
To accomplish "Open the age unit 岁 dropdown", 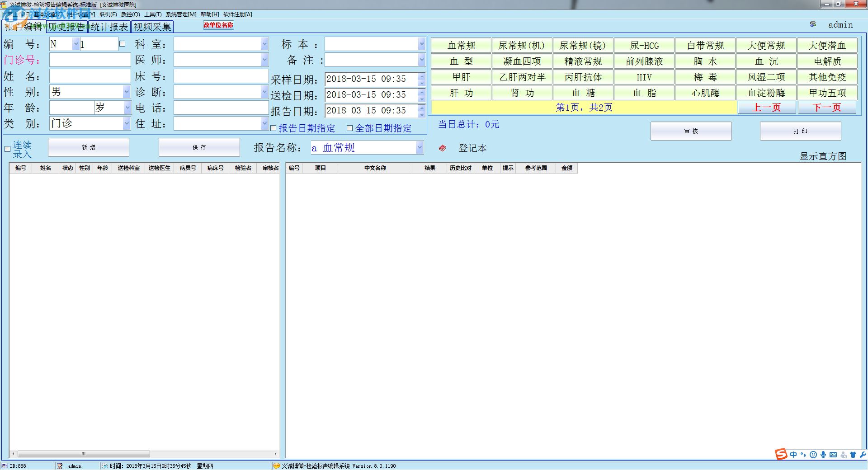I will pos(127,108).
